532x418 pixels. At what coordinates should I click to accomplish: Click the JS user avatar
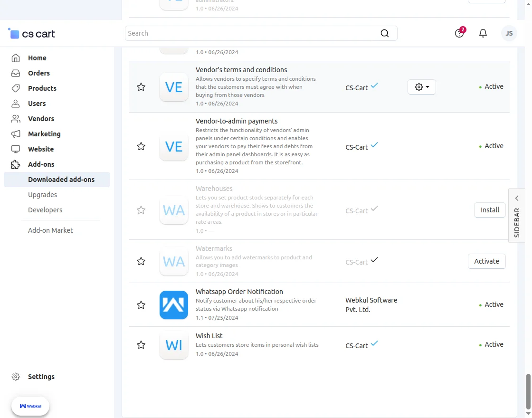click(x=509, y=33)
